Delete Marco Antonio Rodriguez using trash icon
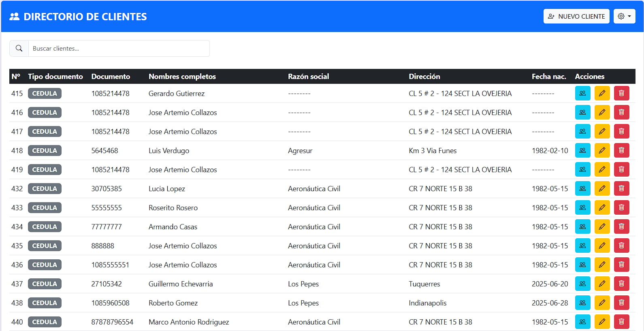Screen dimensions: 644x331 [621, 322]
